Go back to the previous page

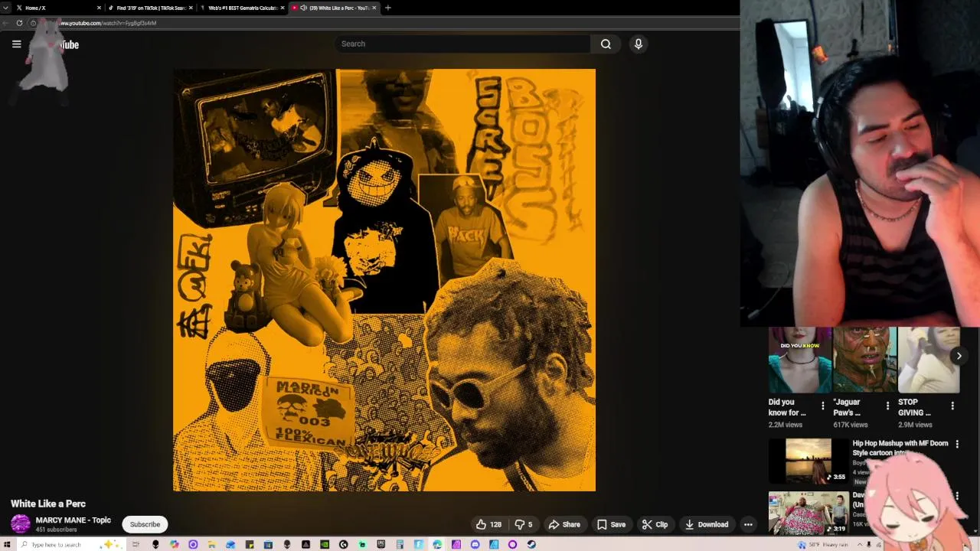pyautogui.click(x=6, y=23)
